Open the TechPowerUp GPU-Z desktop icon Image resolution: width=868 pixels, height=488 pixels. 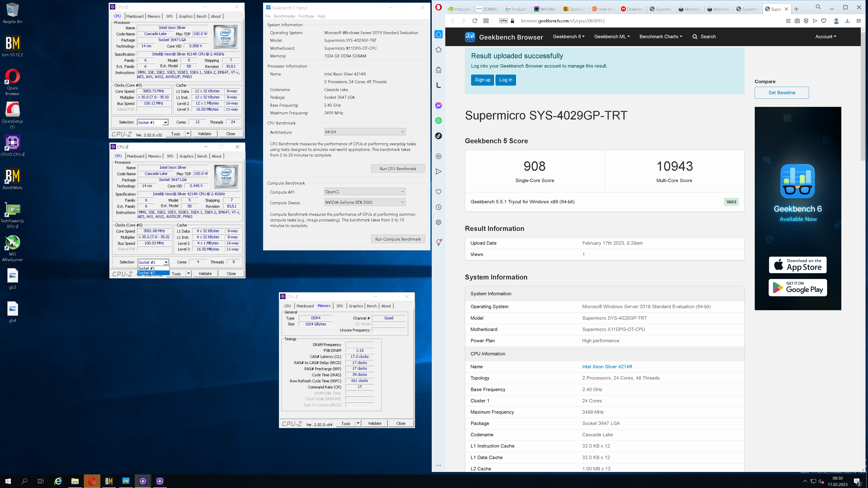12,215
